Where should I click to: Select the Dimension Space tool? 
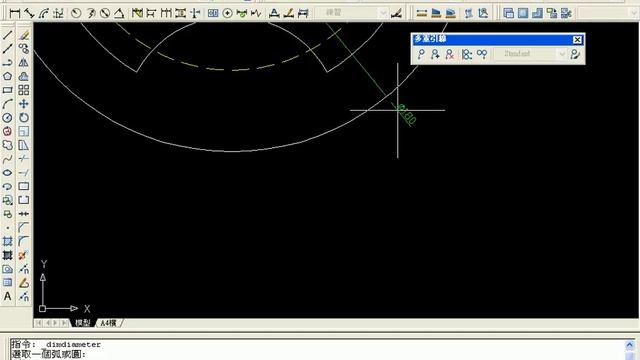tap(180, 13)
